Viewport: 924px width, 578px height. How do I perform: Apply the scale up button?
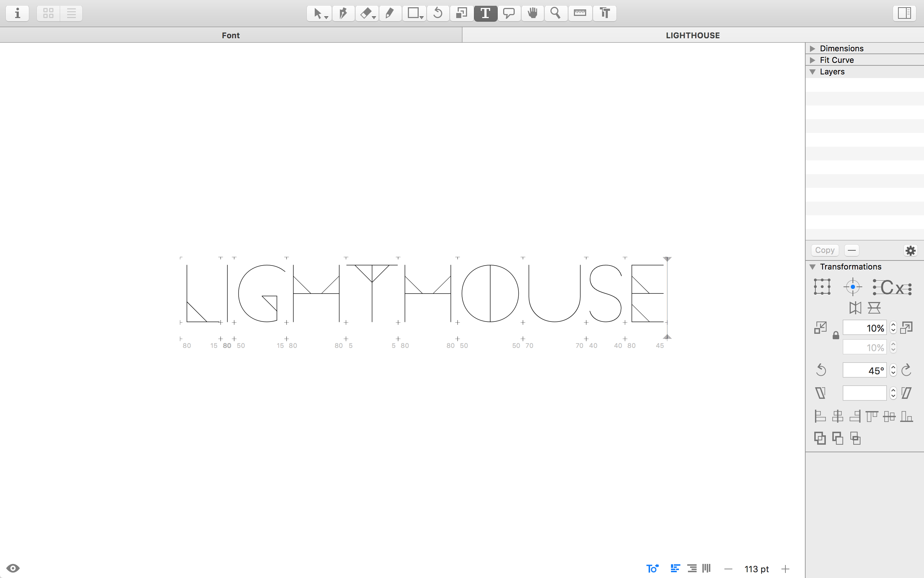[906, 328]
